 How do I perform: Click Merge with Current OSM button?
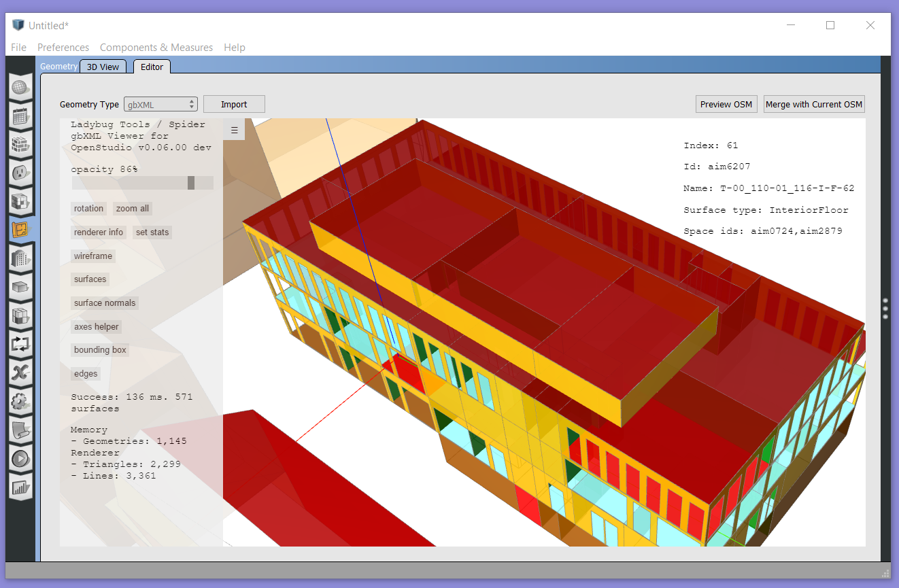(x=813, y=105)
